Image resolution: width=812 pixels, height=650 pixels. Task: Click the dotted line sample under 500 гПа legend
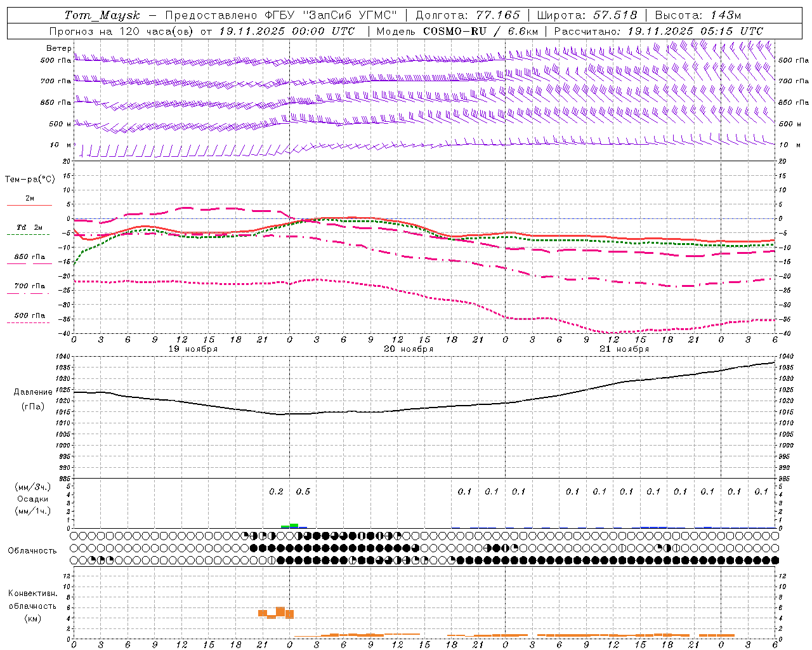(29, 322)
